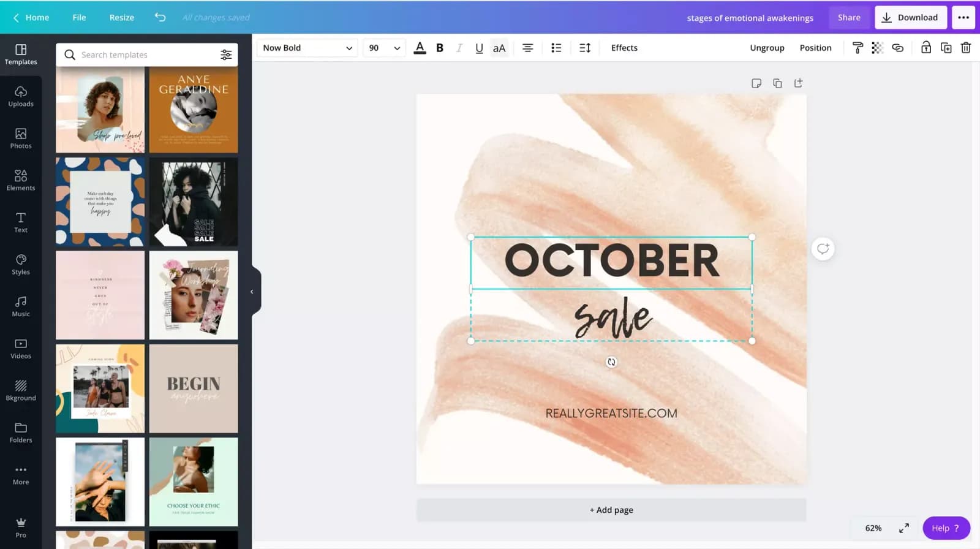Click the Share button
This screenshot has height=549, width=980.
coord(848,17)
